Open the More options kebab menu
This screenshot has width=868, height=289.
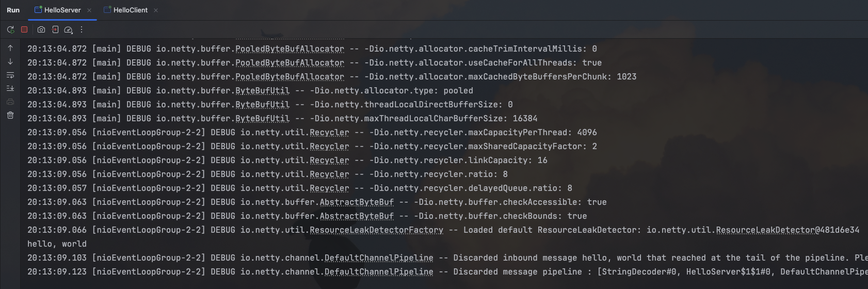82,30
